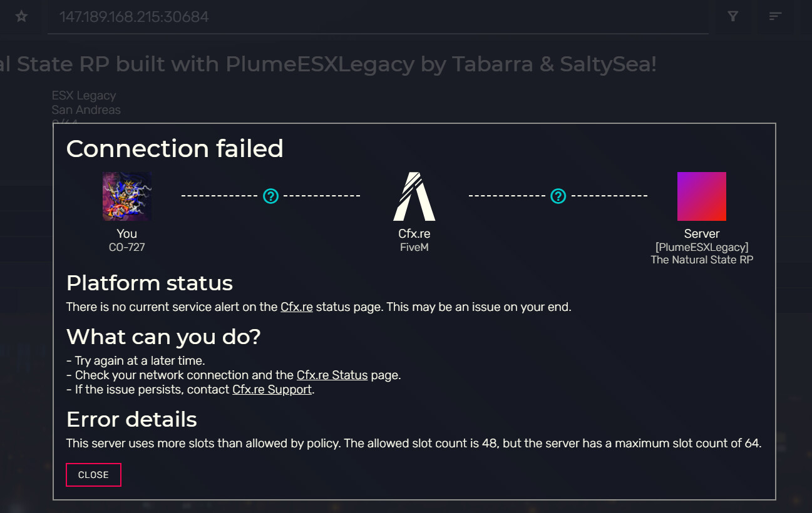This screenshot has width=812, height=513.
Task: Click the help icon on the right connection line
Action: point(558,196)
